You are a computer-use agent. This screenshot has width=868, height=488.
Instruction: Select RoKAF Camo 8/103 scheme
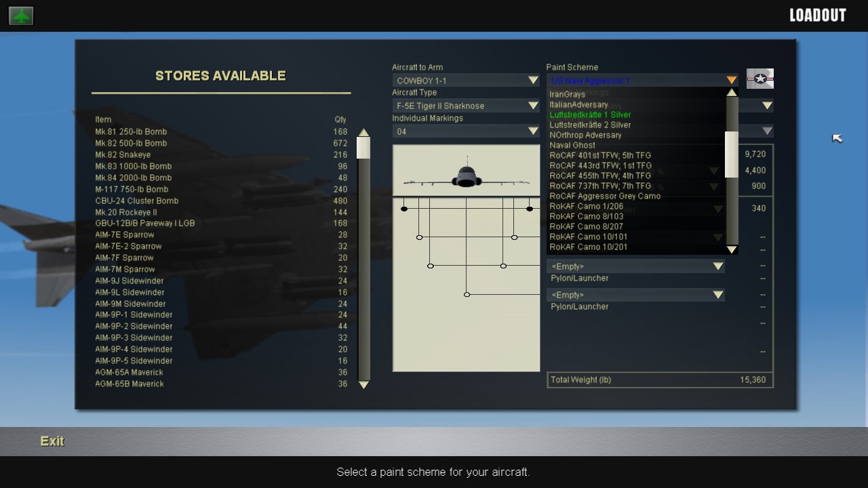pos(587,216)
